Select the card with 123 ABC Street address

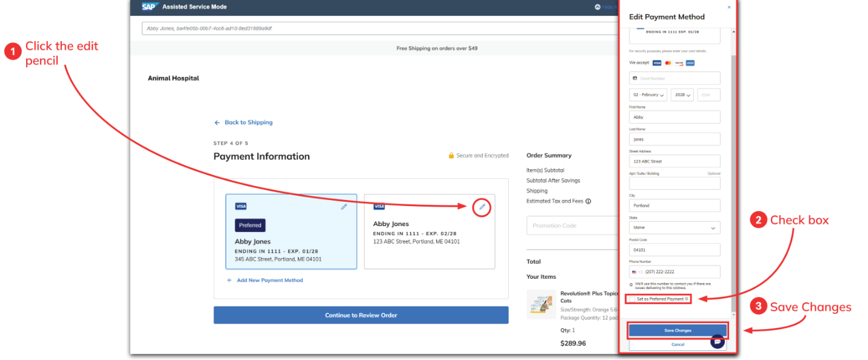pos(429,232)
